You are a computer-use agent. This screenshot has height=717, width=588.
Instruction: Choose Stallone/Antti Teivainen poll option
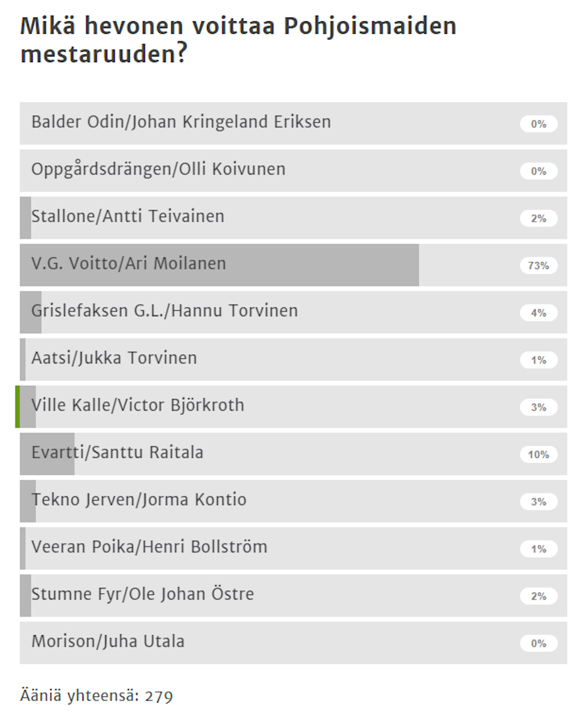(x=293, y=218)
